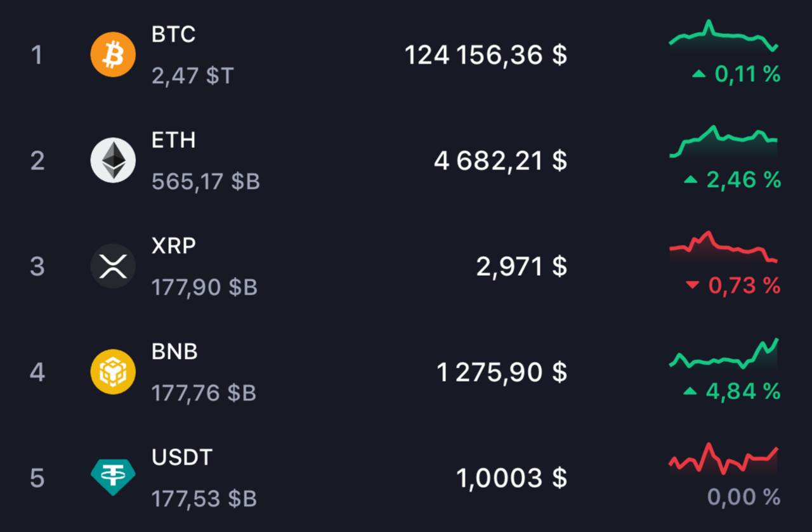Click rank number 4 in the list
Image resolution: width=812 pixels, height=532 pixels.
37,372
